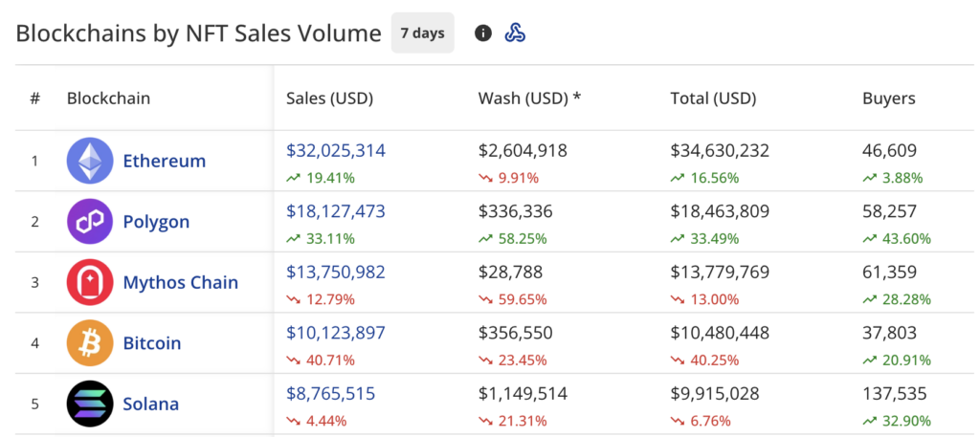Click the black info icon in header

click(x=483, y=33)
